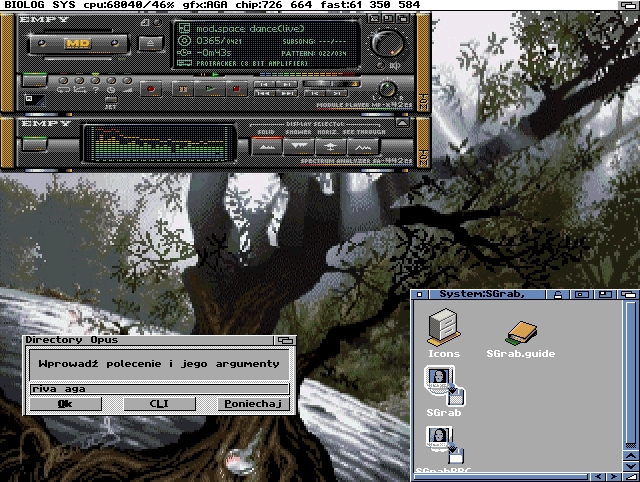Toggle the shuffle mode knob in player

tap(79, 81)
